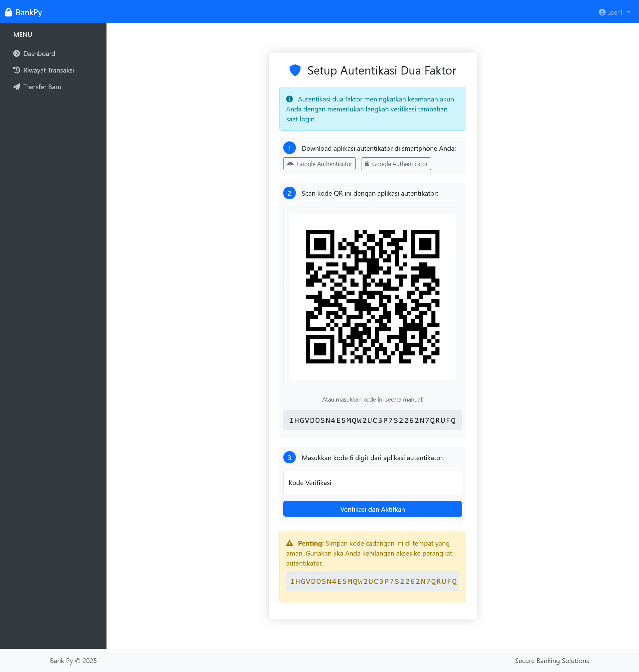Click the backup code in yellow warning box
639x672 pixels.
373,581
